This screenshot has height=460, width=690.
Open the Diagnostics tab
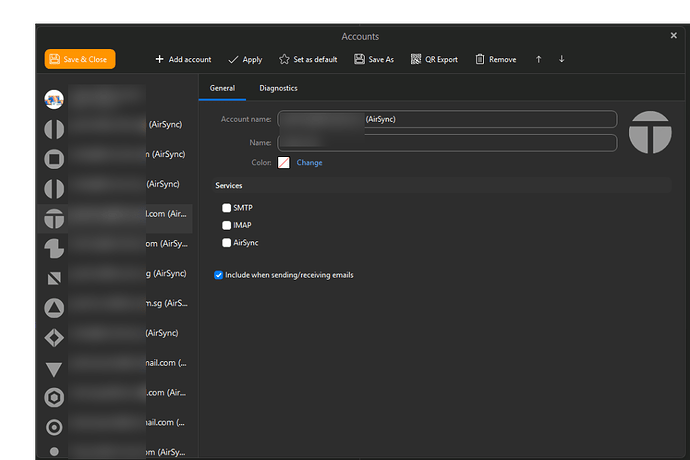click(x=279, y=88)
